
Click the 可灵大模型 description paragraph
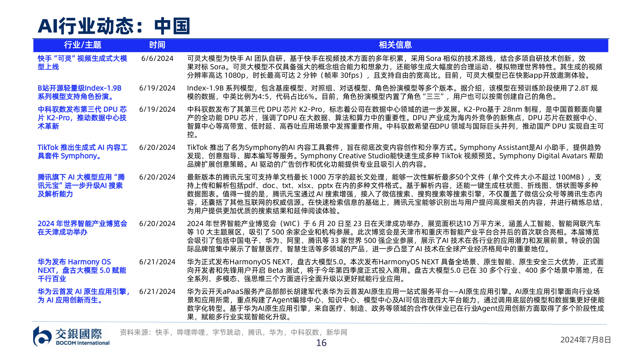point(395,67)
